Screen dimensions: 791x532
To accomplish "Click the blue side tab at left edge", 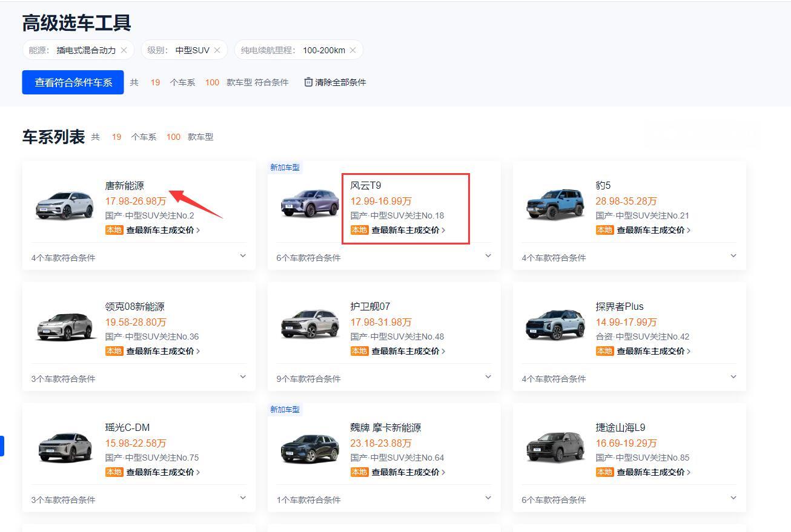I will 2,446.
